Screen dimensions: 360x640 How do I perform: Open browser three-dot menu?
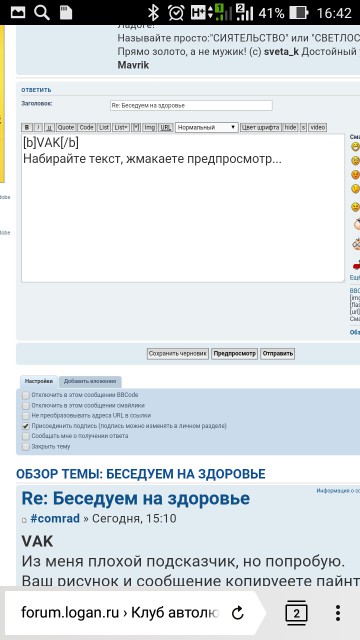(338, 613)
